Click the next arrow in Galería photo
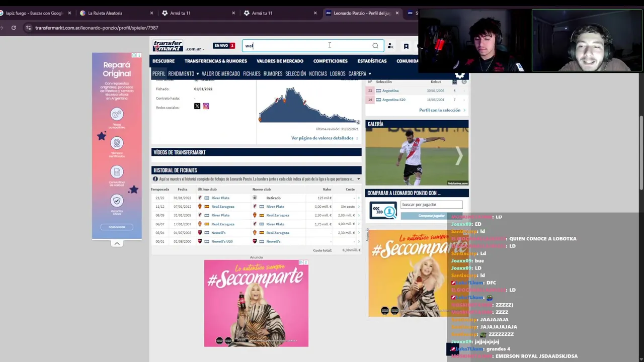Screen dimensions: 644x362 458,156
